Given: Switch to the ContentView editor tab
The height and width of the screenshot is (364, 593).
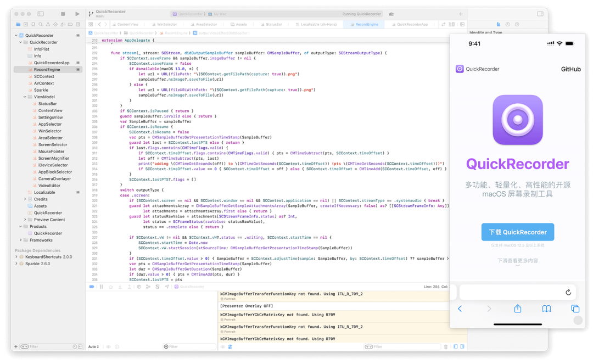Looking at the screenshot, I should [x=125, y=24].
